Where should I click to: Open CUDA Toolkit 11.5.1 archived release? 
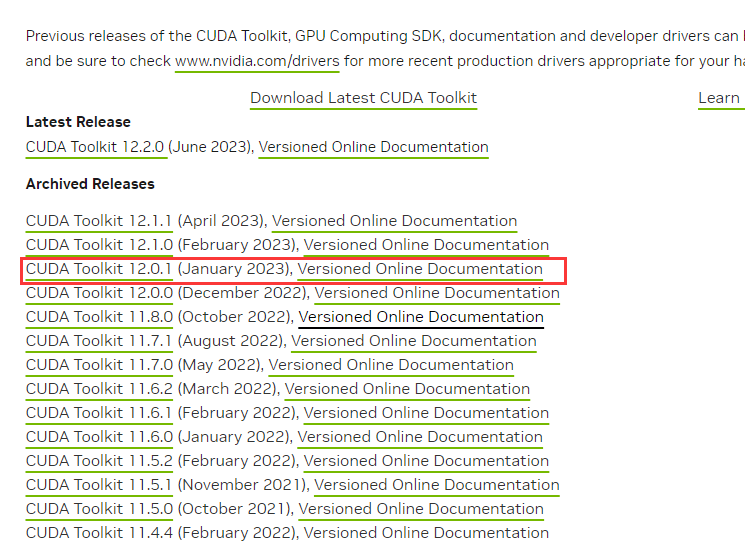pos(98,485)
